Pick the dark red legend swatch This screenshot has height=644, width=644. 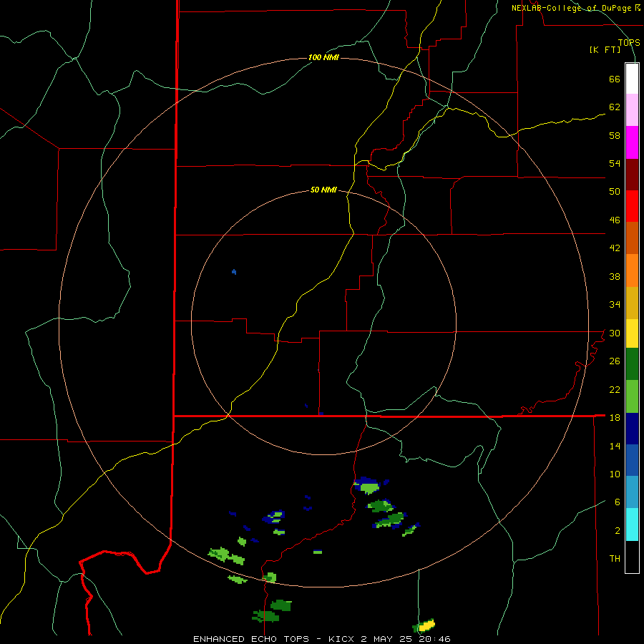click(632, 175)
